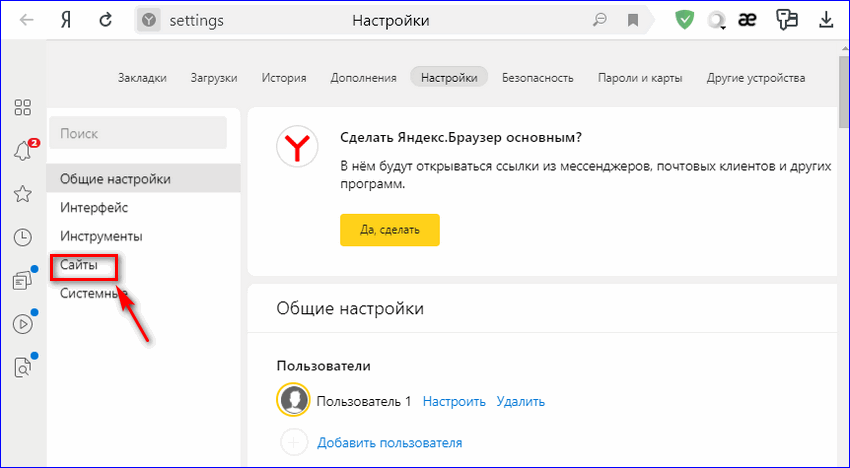
Task: Select Общие настройки in sidebar
Action: [143, 178]
